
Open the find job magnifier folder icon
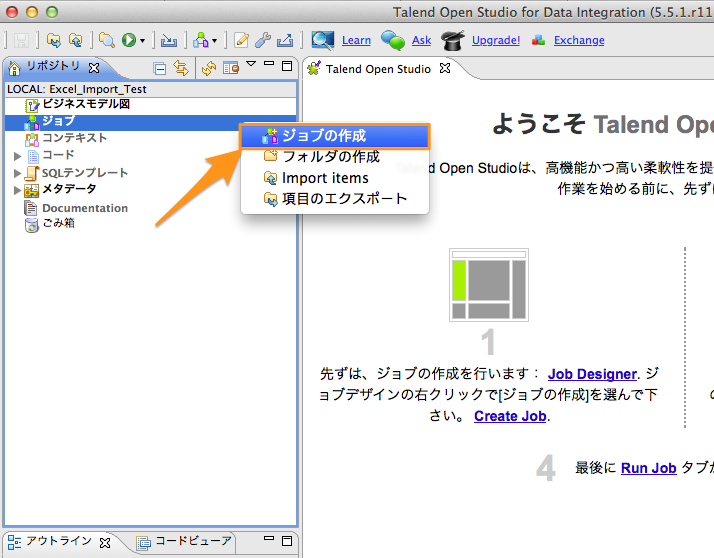pos(107,40)
